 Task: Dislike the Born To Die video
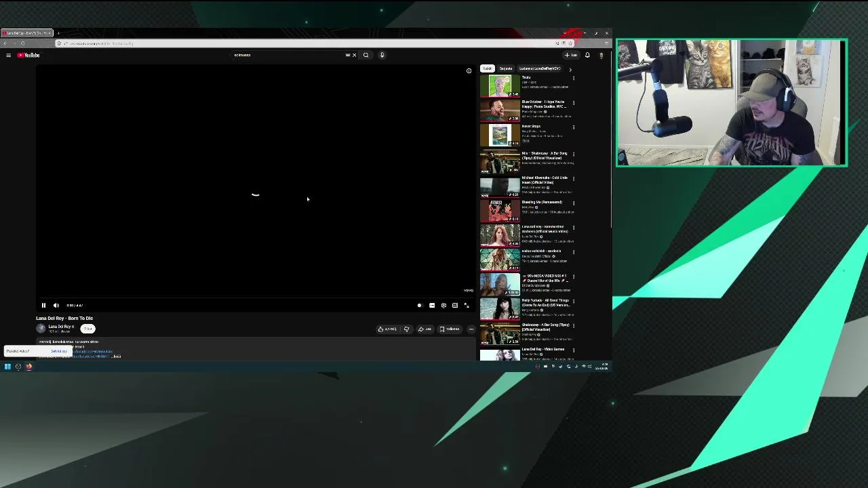406,329
